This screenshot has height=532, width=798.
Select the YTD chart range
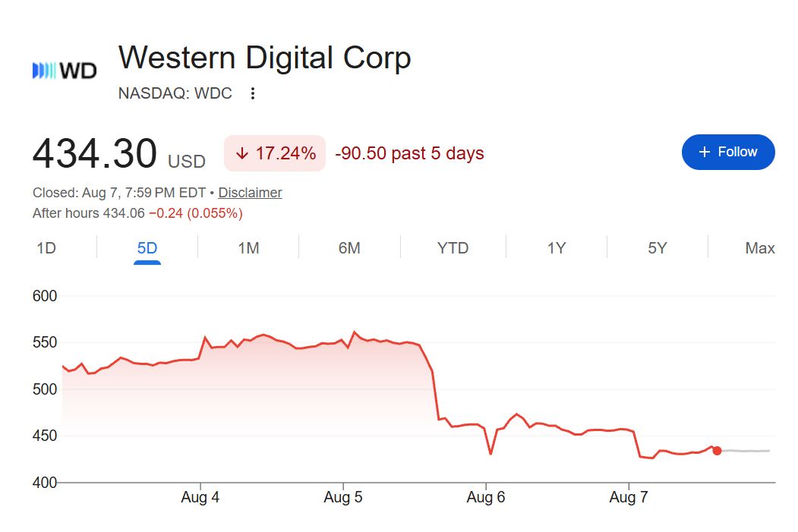453,248
